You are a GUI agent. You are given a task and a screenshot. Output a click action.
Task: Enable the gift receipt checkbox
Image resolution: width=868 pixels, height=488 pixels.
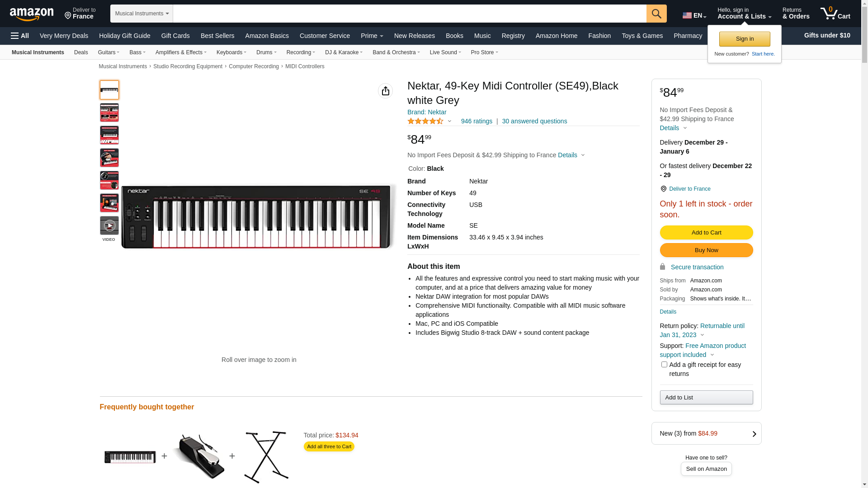point(664,365)
